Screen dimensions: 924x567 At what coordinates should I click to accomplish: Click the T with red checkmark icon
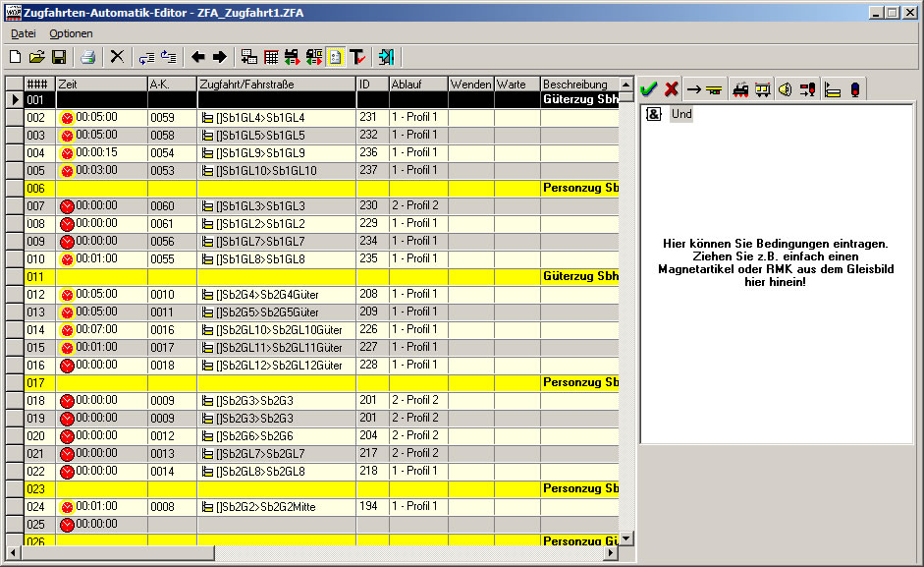[357, 57]
